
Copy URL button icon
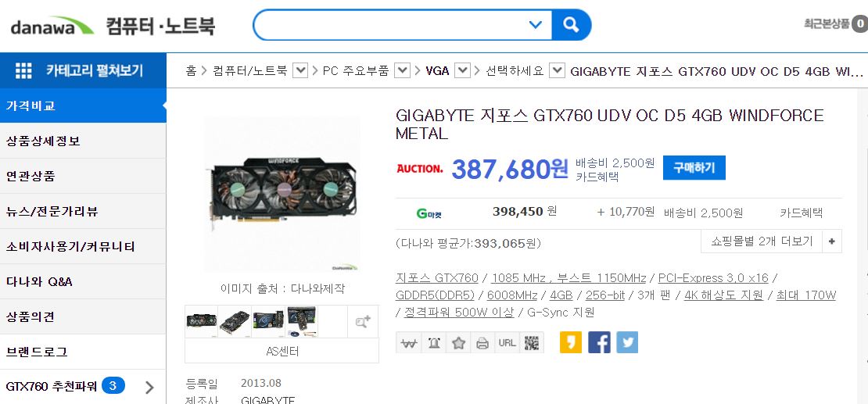tap(507, 343)
